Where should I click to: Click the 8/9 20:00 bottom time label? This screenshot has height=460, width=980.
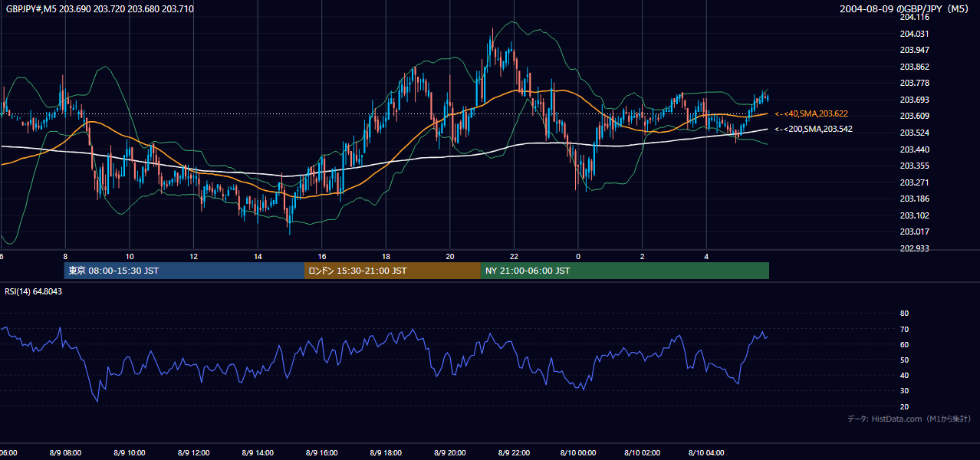tap(450, 453)
